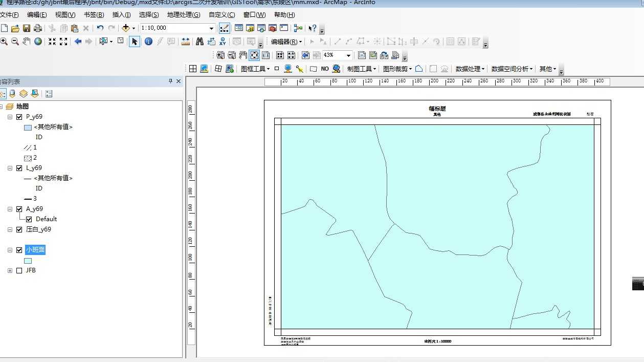This screenshot has height=362, width=644.
Task: Activate the Select Elements arrow tool
Action: [135, 41]
